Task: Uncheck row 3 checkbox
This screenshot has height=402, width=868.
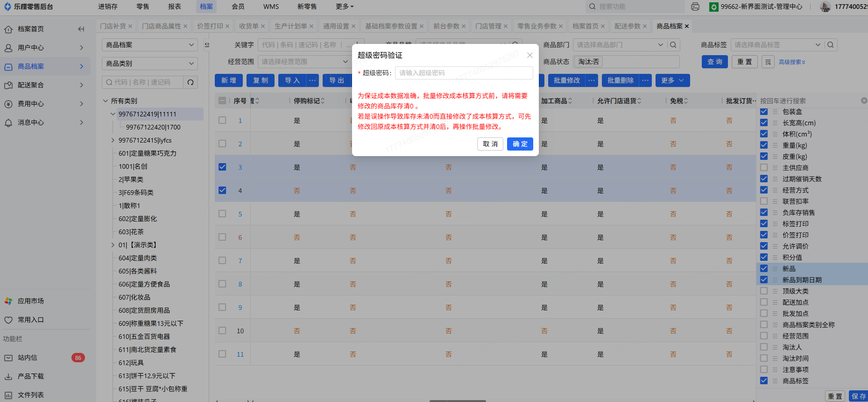Action: coord(222,167)
